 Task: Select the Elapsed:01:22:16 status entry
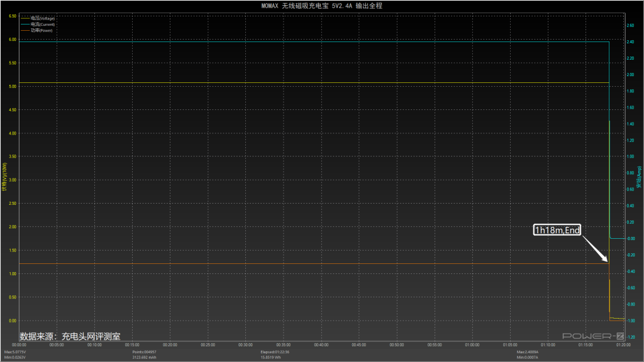tap(275, 352)
